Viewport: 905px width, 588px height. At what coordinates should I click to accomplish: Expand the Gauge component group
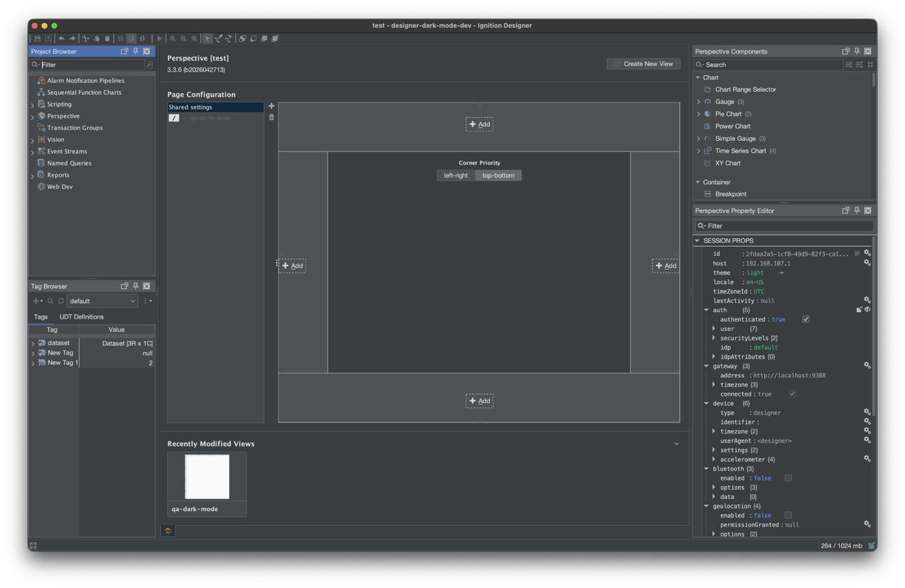tap(699, 102)
